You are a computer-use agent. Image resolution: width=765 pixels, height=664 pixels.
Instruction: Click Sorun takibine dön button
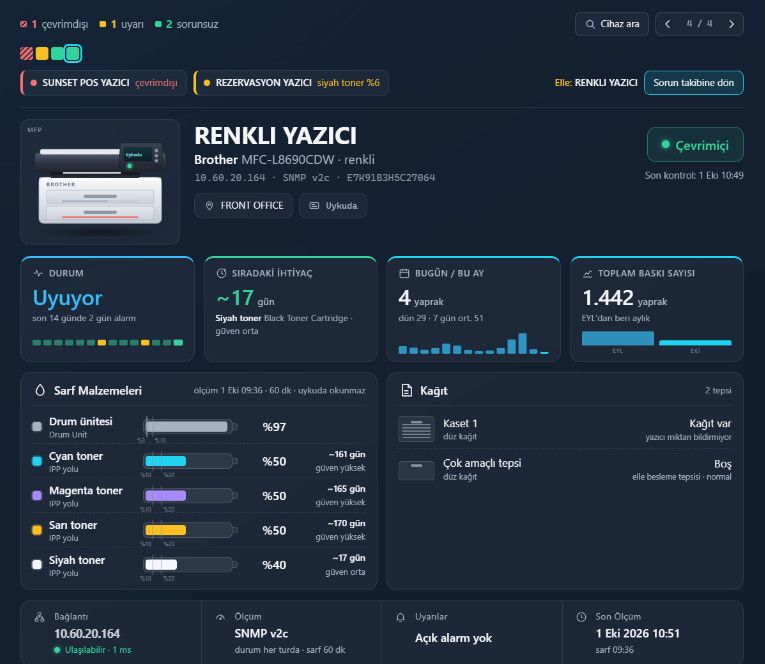(693, 83)
